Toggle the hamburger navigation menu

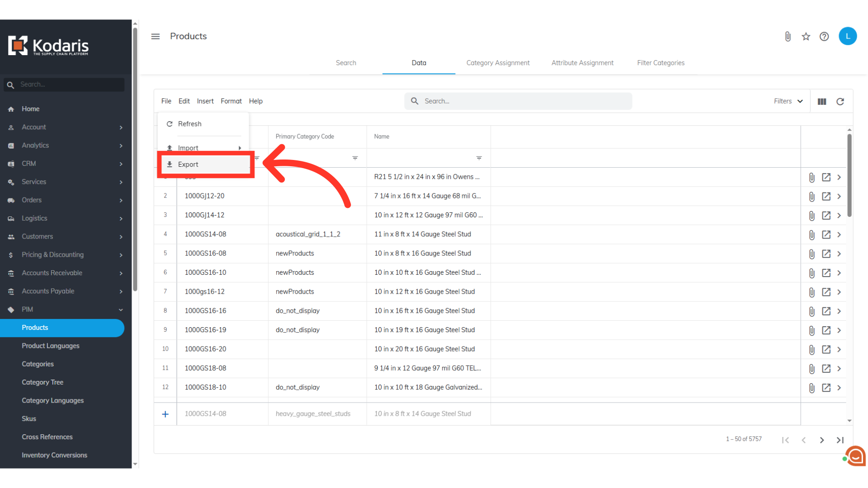(155, 37)
